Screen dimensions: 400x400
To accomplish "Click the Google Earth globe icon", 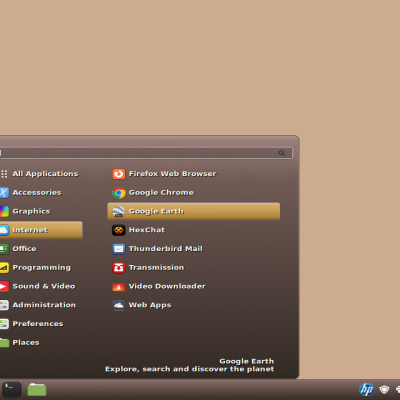I will coord(119,211).
